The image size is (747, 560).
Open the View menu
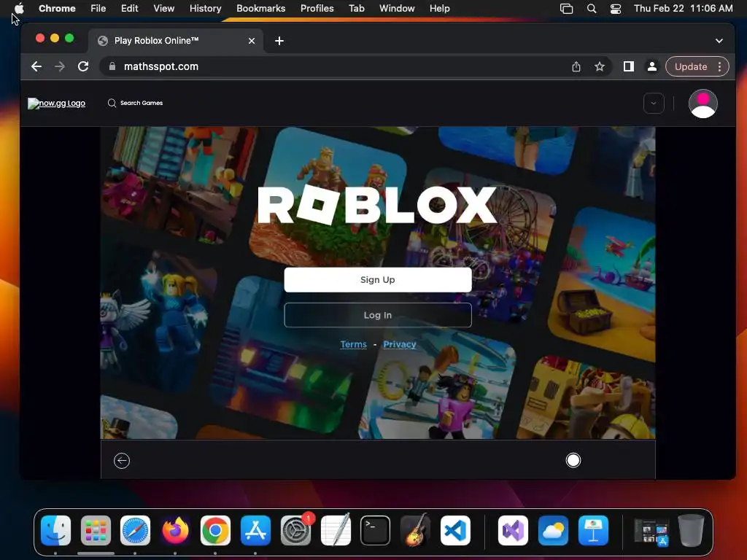[163, 8]
